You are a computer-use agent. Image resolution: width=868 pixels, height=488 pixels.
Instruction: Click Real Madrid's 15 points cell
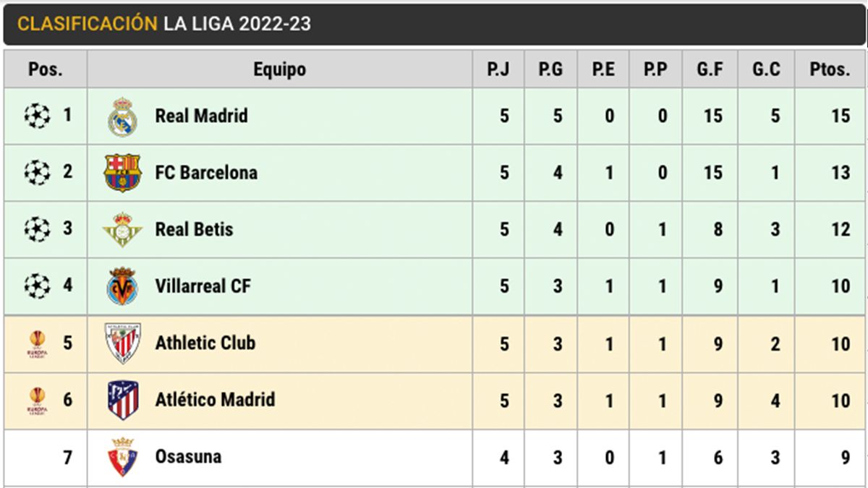(x=840, y=116)
